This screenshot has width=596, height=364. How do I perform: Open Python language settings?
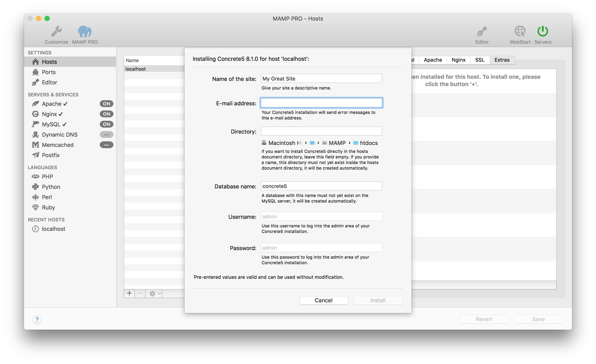click(46, 187)
